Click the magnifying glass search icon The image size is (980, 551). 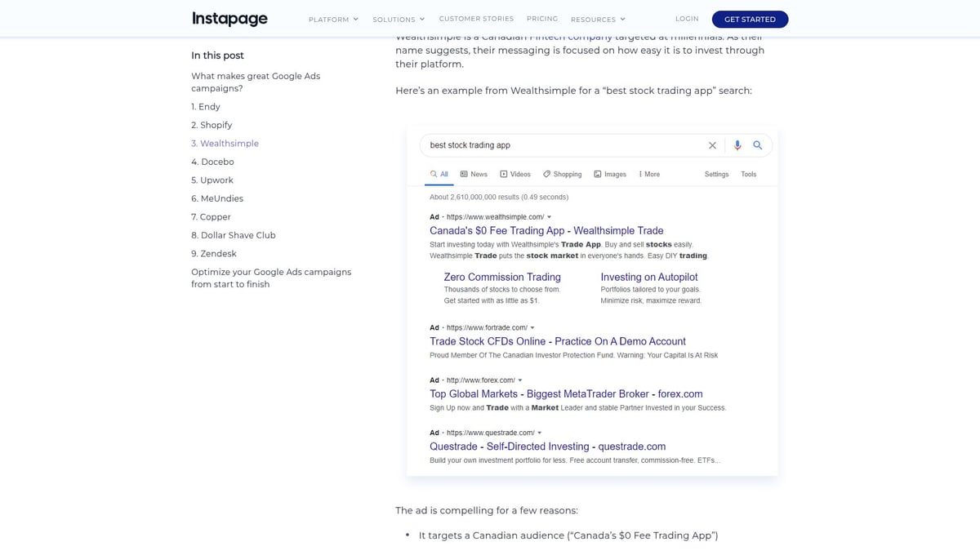[x=757, y=144]
